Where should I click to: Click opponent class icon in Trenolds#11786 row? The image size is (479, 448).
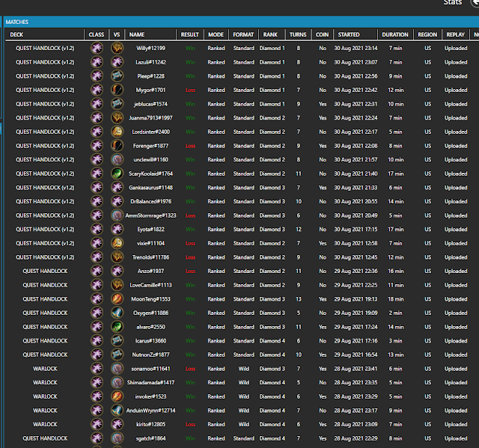117,257
